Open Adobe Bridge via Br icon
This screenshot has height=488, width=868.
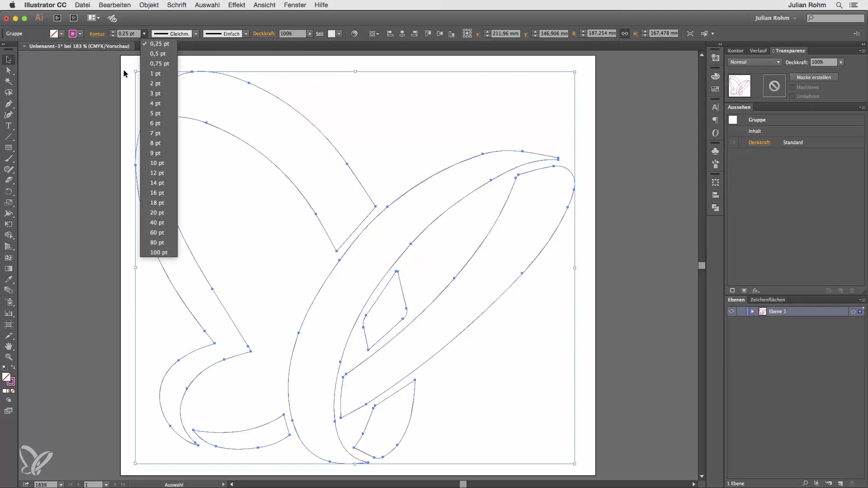pyautogui.click(x=57, y=18)
